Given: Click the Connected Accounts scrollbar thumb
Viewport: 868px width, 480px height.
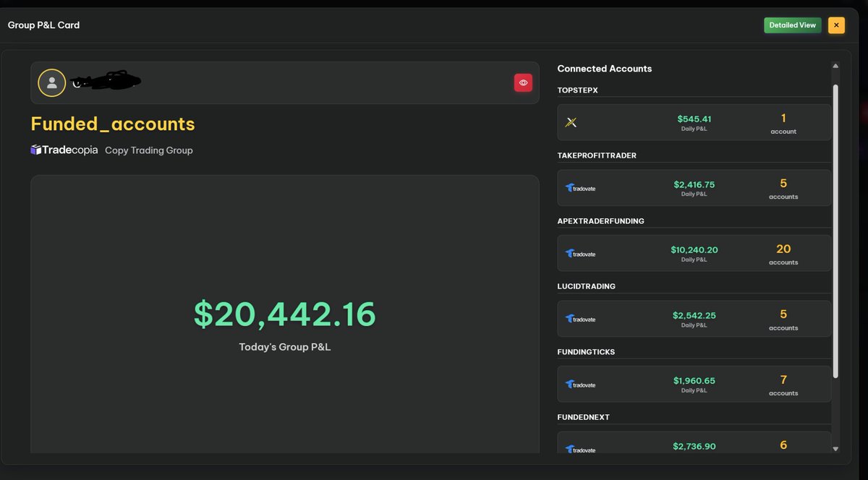Looking at the screenshot, I should click(x=835, y=231).
